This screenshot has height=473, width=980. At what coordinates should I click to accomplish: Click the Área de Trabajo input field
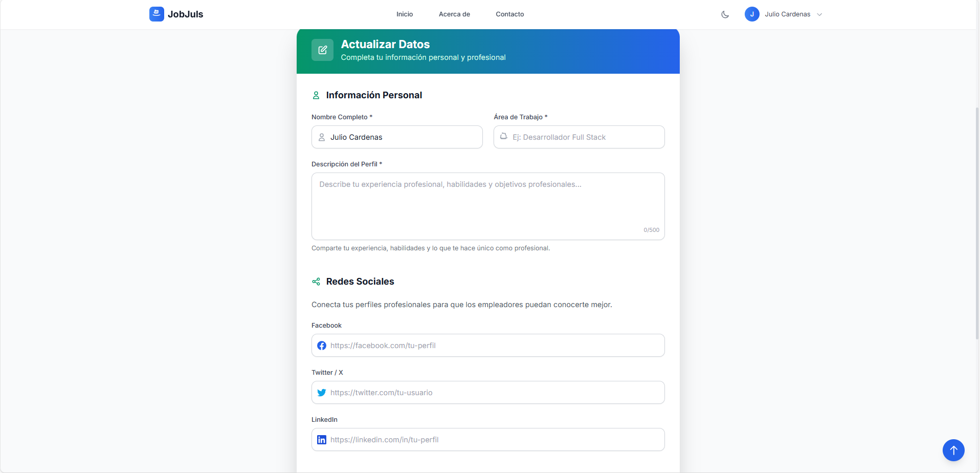point(579,137)
